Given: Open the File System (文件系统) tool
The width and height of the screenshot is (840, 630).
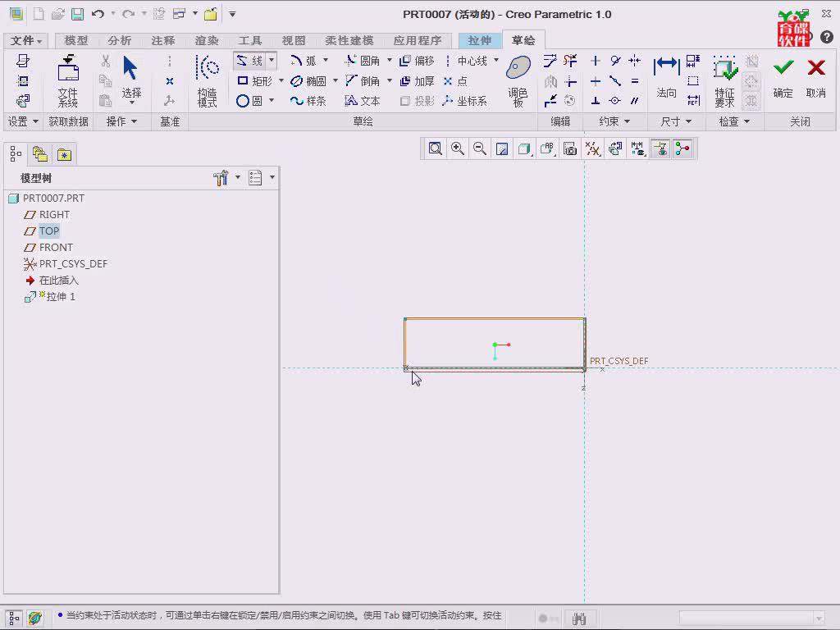Looking at the screenshot, I should pos(68,81).
